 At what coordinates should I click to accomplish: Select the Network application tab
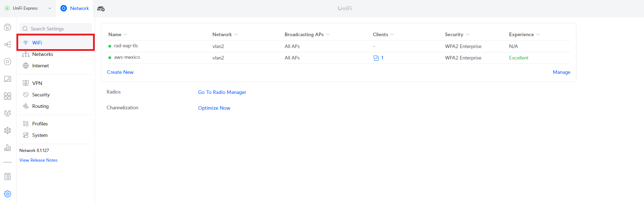point(74,8)
